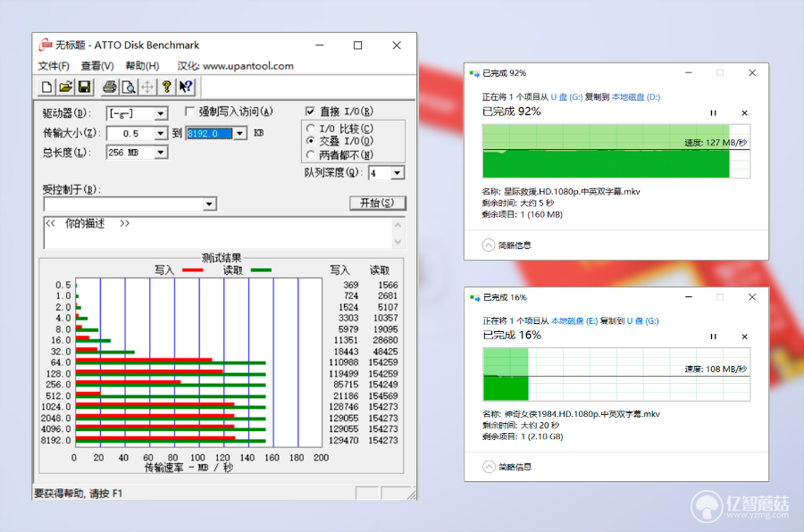Collapse details in 92% copy window
Image resolution: width=804 pixels, height=532 pixels.
489,245
